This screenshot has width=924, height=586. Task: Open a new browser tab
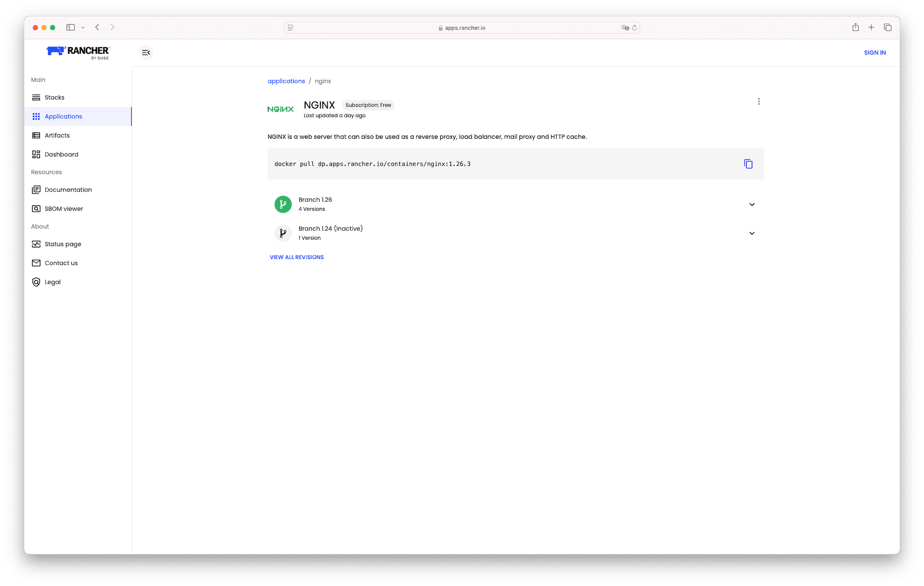[x=871, y=27]
